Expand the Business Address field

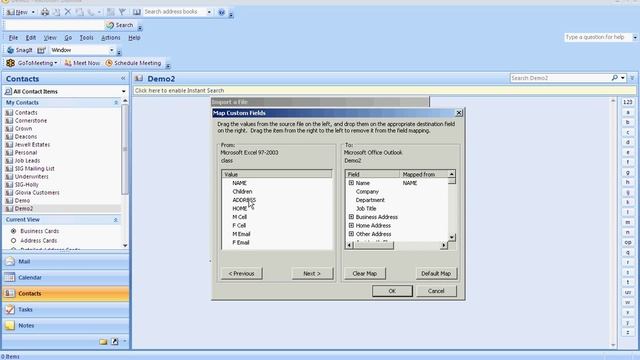pyautogui.click(x=351, y=217)
